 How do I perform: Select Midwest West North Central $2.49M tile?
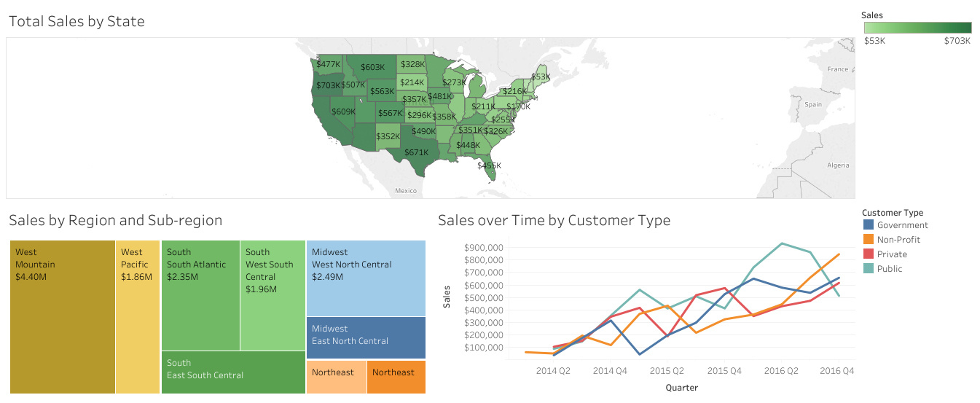tap(366, 278)
